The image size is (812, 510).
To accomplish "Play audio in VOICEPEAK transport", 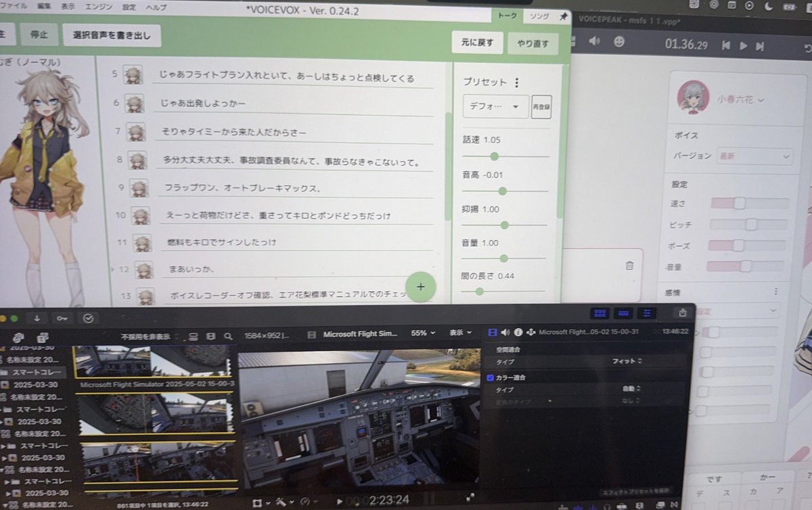I will (x=743, y=46).
